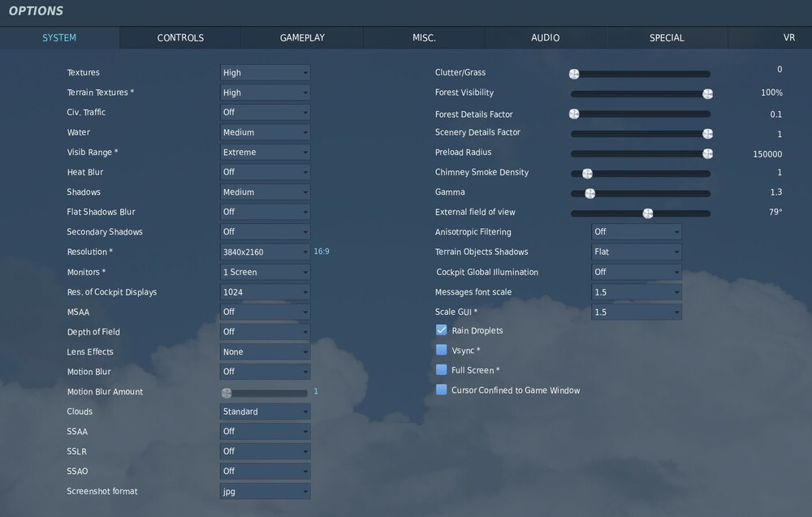Image resolution: width=812 pixels, height=517 pixels.
Task: Click the Scenery Details Factor slider handle
Action: (707, 134)
